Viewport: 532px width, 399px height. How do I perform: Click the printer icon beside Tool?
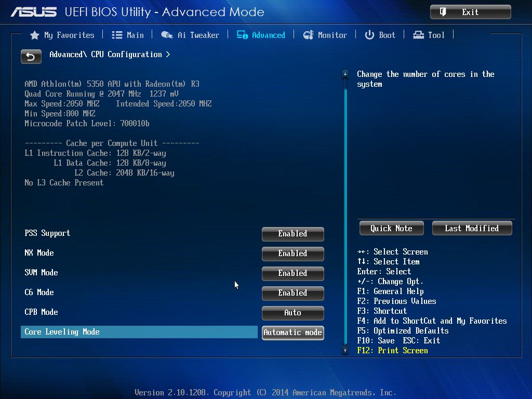(x=418, y=35)
